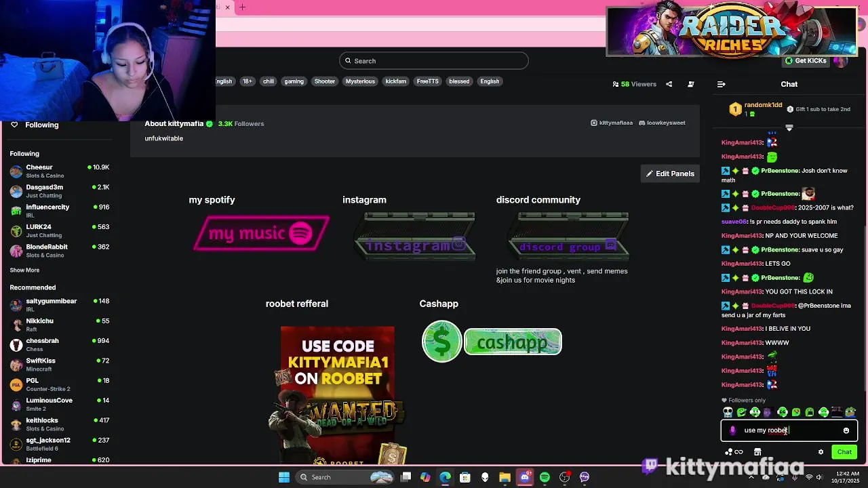Click the 58 Viewers count
The height and width of the screenshot is (488, 868).
coord(634,84)
